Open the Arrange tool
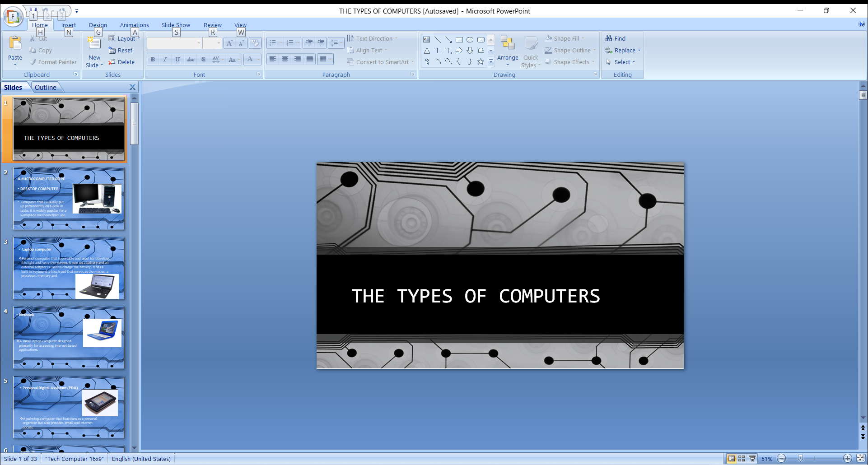 tap(508, 50)
